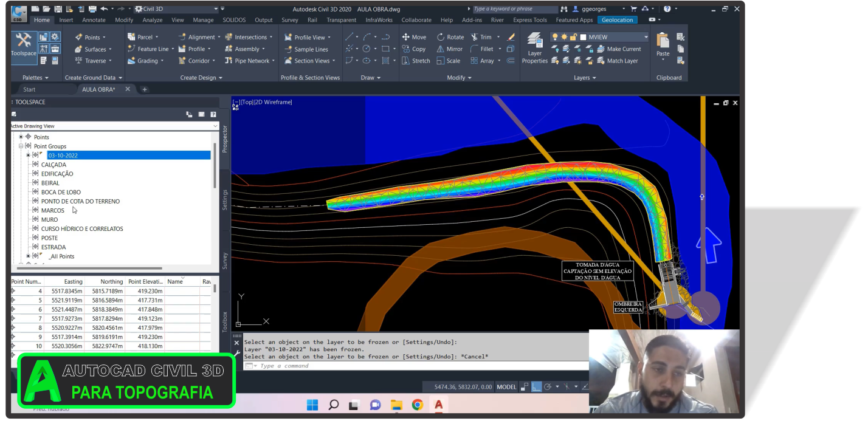Switch to the Annotate ribbon tab
The image size is (868, 421).
94,20
